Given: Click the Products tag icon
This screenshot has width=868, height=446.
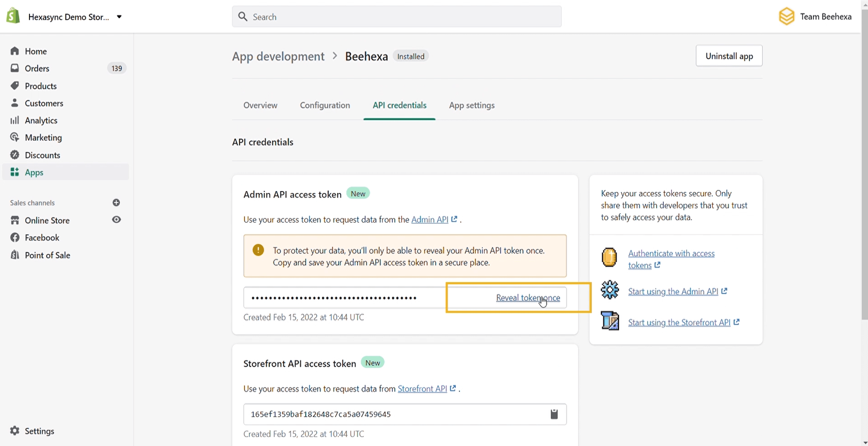Looking at the screenshot, I should [x=15, y=86].
